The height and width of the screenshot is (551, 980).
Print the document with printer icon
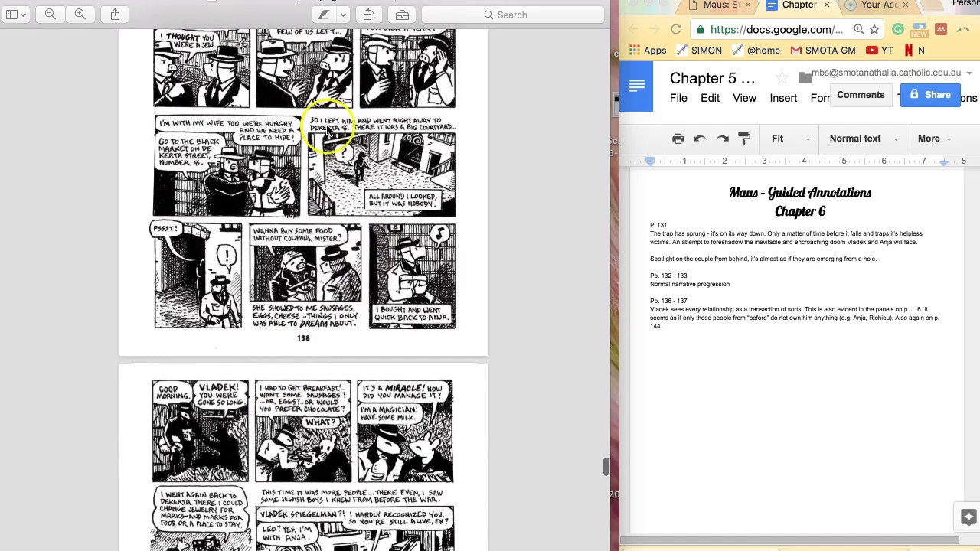pyautogui.click(x=678, y=139)
